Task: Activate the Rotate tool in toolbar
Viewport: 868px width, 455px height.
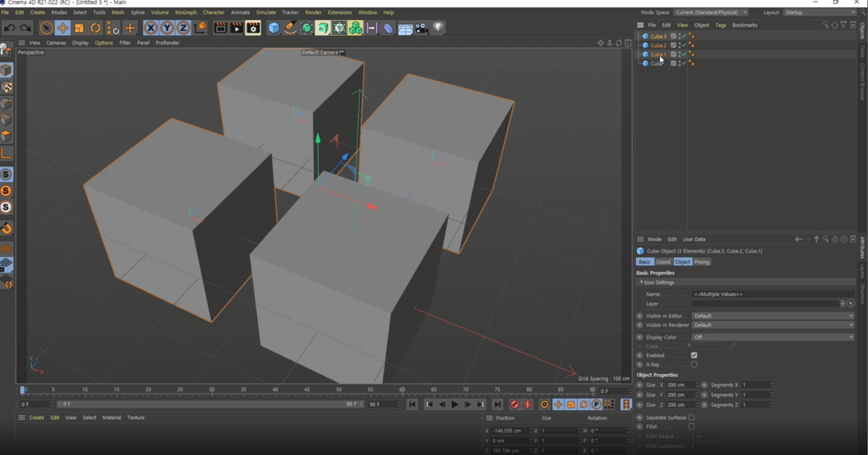Action: [x=95, y=28]
